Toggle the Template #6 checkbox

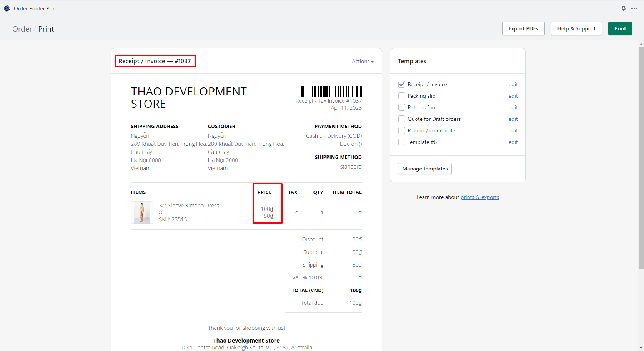pos(402,142)
